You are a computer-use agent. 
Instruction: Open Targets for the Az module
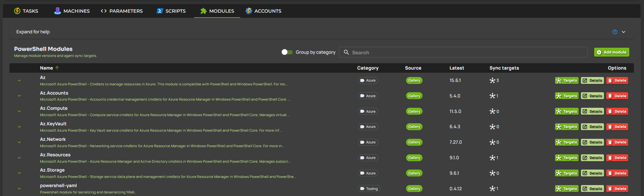click(567, 80)
